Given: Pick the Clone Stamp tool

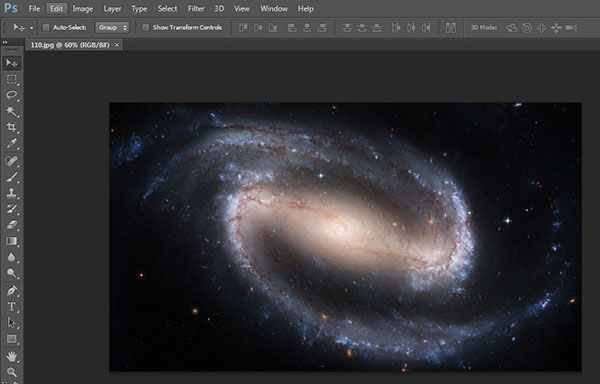Looking at the screenshot, I should [11, 193].
